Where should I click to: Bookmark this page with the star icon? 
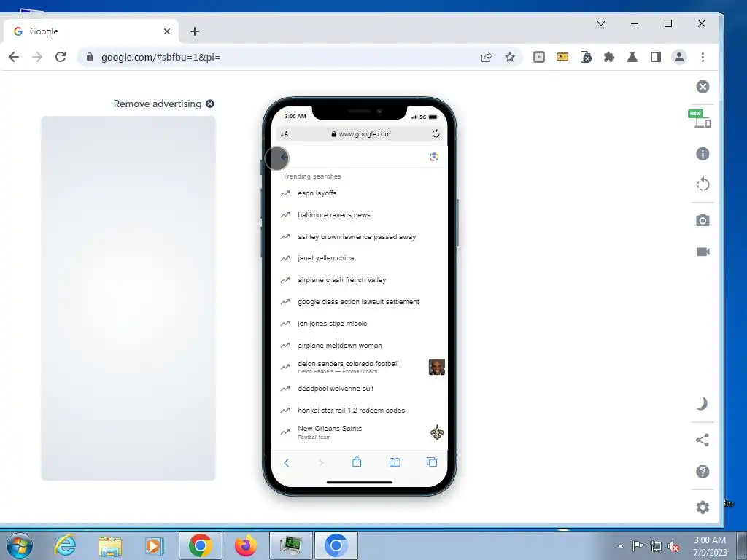[510, 57]
